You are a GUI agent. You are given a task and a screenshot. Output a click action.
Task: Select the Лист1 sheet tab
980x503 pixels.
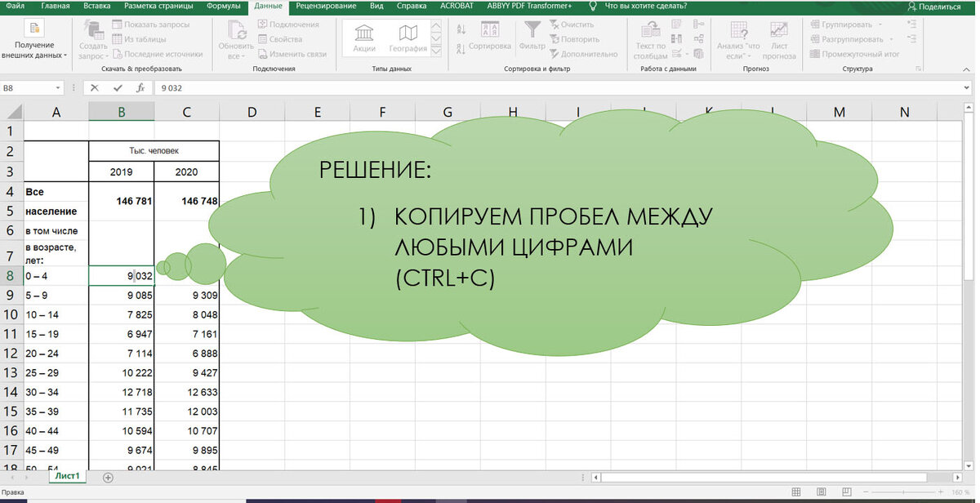(67, 475)
